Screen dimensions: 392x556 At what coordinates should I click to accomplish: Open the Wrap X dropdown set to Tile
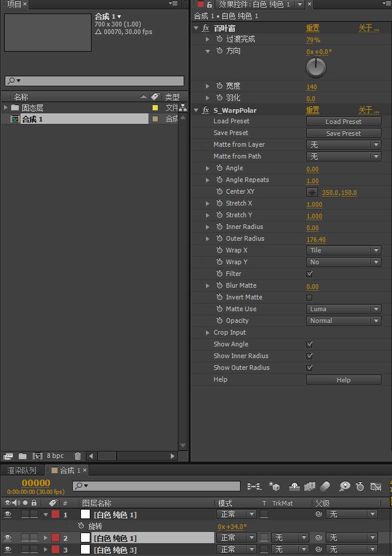click(x=343, y=250)
